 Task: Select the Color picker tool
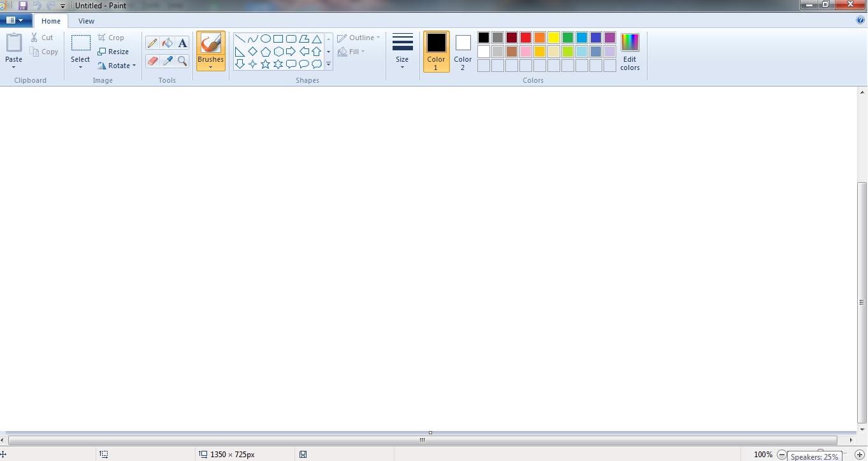point(168,61)
